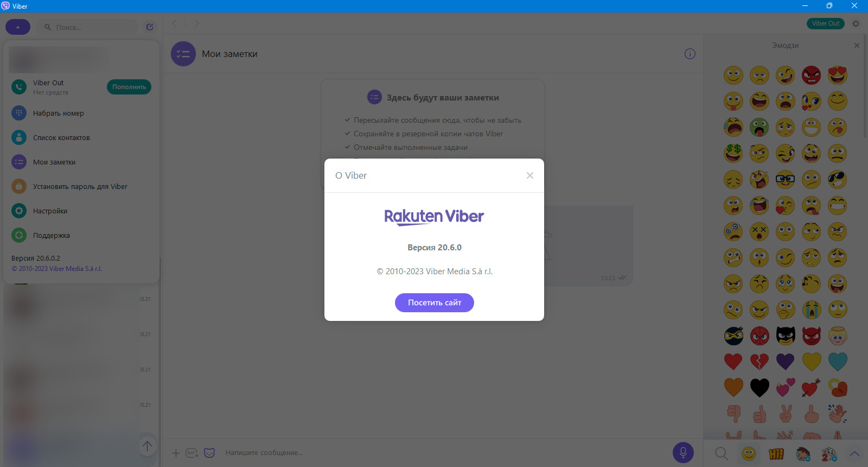The height and width of the screenshot is (467, 868).
Task: Select the smiley emoji tab
Action: pyautogui.click(x=749, y=453)
